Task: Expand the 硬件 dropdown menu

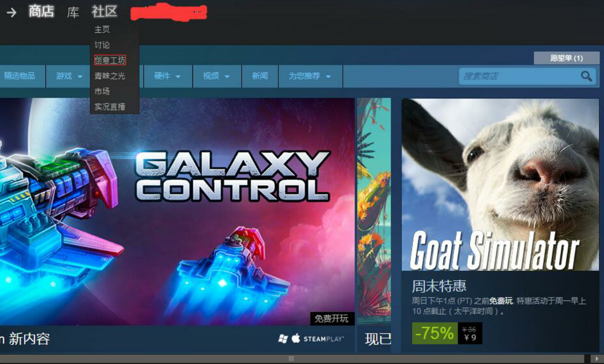Action: pos(167,76)
